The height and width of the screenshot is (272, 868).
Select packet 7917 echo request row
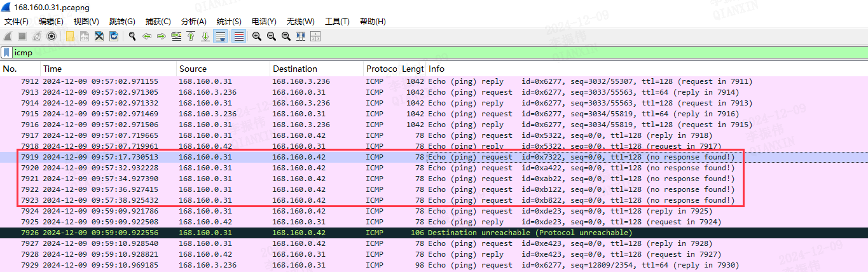(434, 135)
